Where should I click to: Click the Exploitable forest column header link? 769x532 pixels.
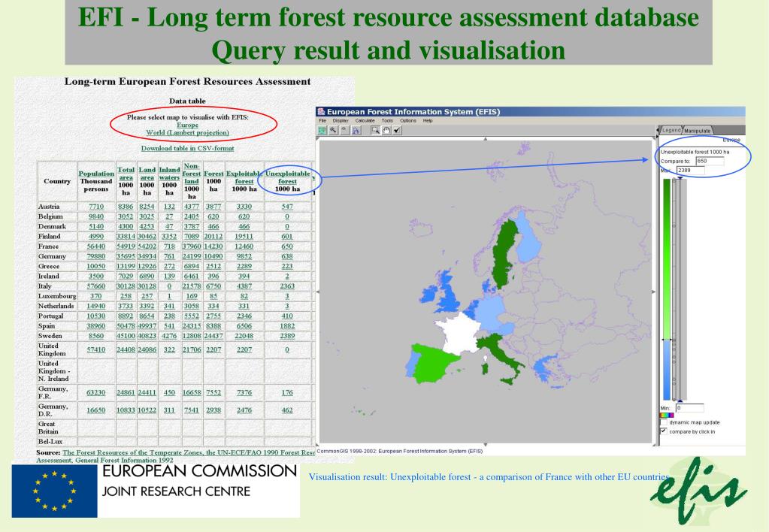(x=244, y=177)
